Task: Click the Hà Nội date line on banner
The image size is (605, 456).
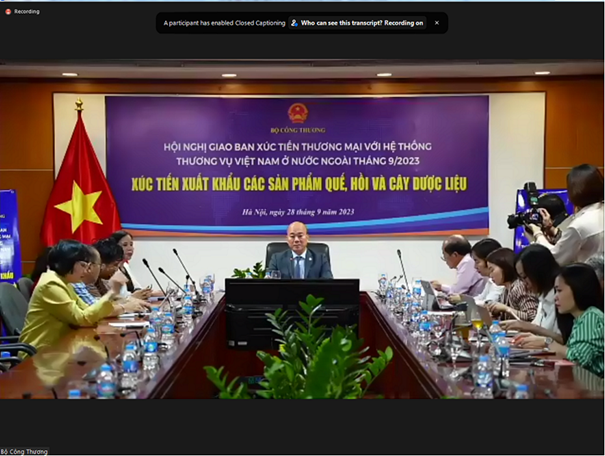Action: (x=298, y=212)
